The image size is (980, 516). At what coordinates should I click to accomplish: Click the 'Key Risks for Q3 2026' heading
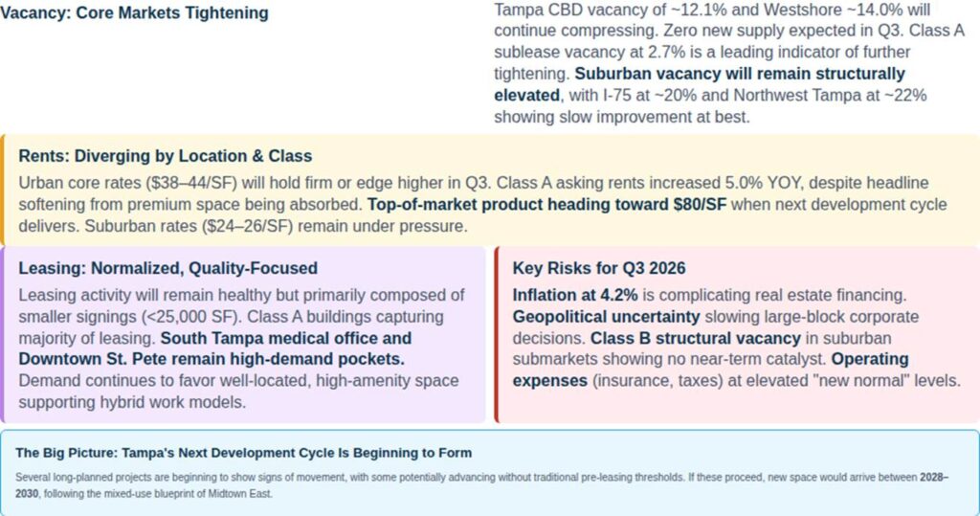point(599,268)
